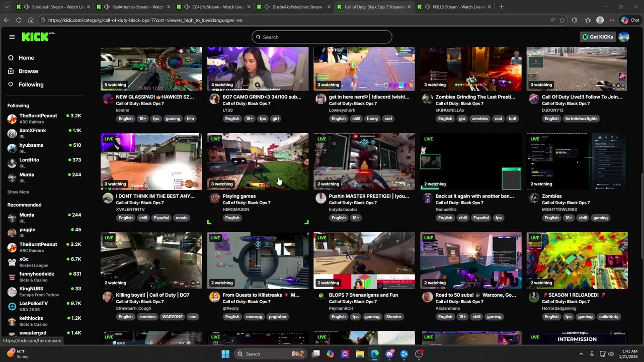Viewport: 644px width, 362px height.
Task: Click Aliciarehana channel avatar
Action: 428,297
